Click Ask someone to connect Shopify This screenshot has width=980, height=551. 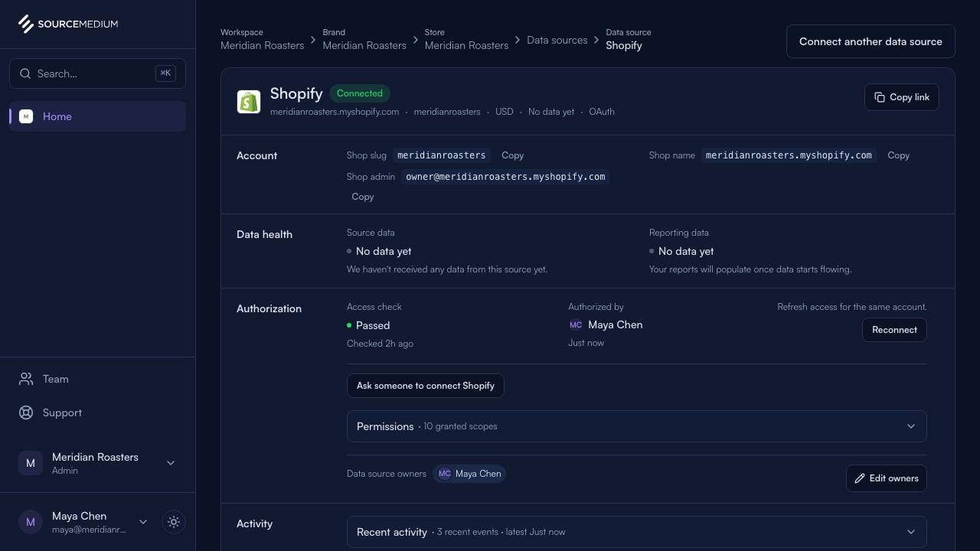tap(426, 386)
